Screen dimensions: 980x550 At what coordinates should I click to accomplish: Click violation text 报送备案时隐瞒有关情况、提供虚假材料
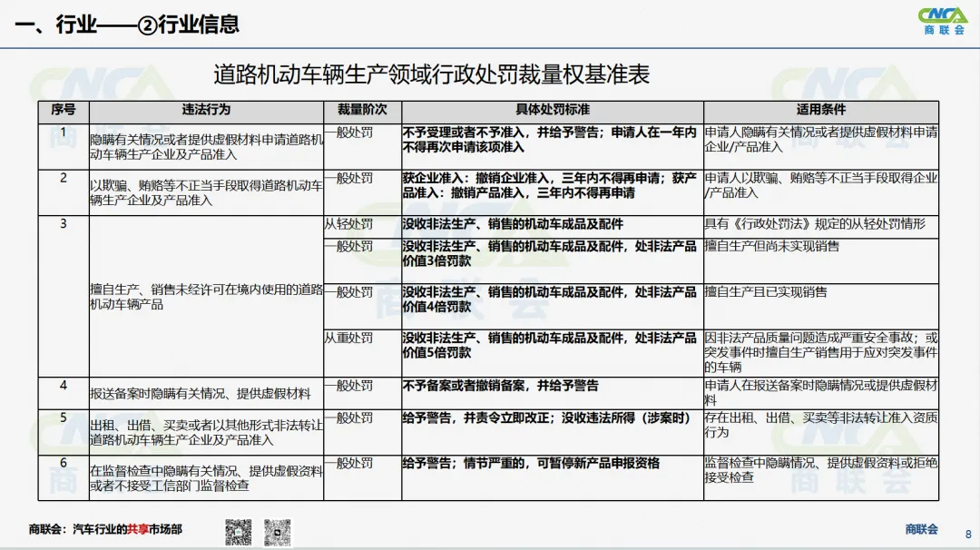coord(200,394)
